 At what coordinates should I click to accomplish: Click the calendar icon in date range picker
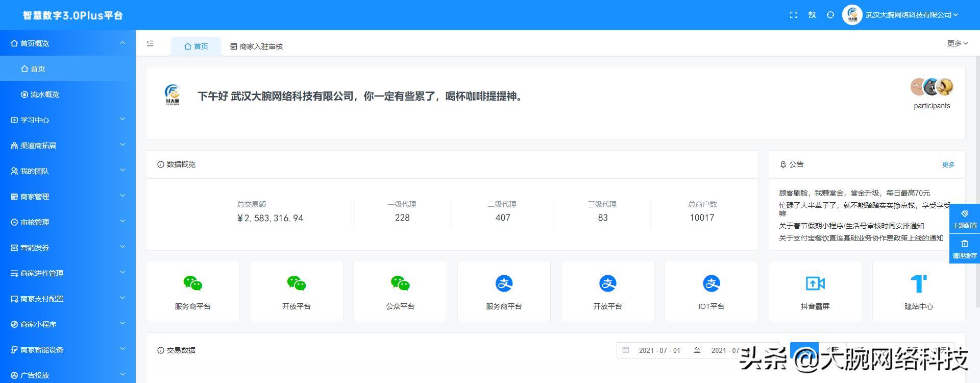pos(626,350)
